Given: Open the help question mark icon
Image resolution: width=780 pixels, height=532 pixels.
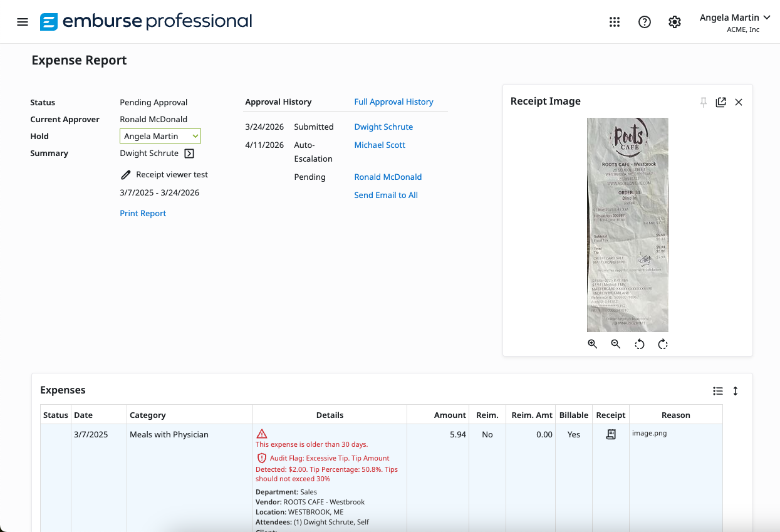Looking at the screenshot, I should pos(644,22).
